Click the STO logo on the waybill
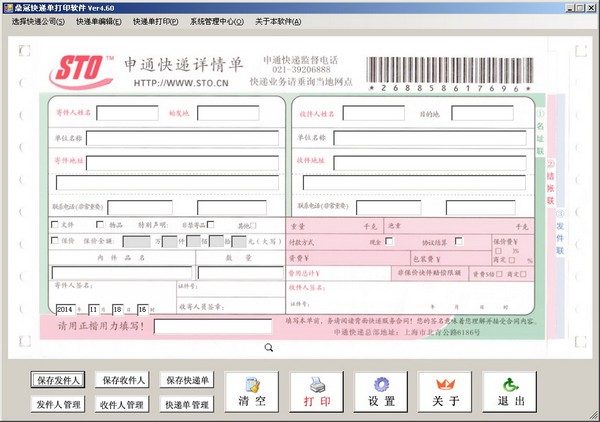The height and width of the screenshot is (422, 600). (x=82, y=71)
